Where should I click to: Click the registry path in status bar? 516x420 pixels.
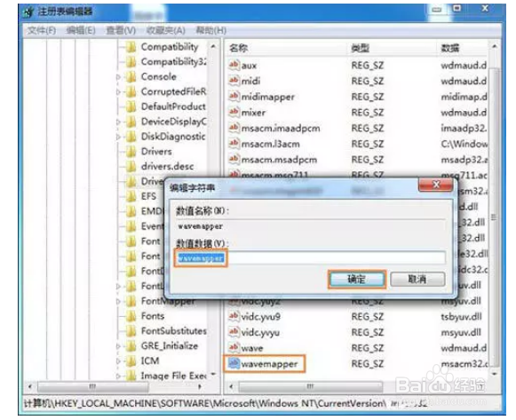(x=226, y=403)
